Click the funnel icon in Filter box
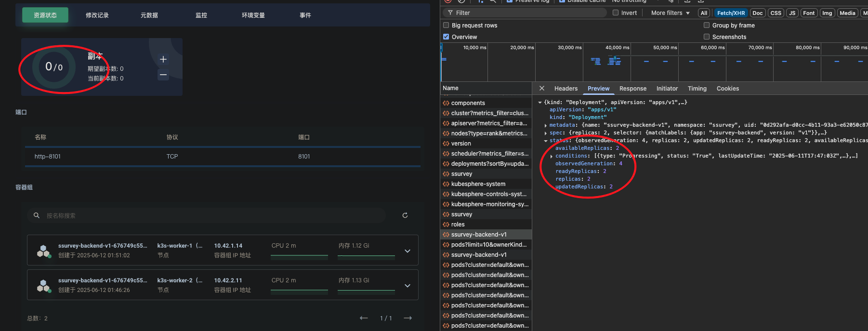The width and height of the screenshot is (868, 331). (x=450, y=13)
